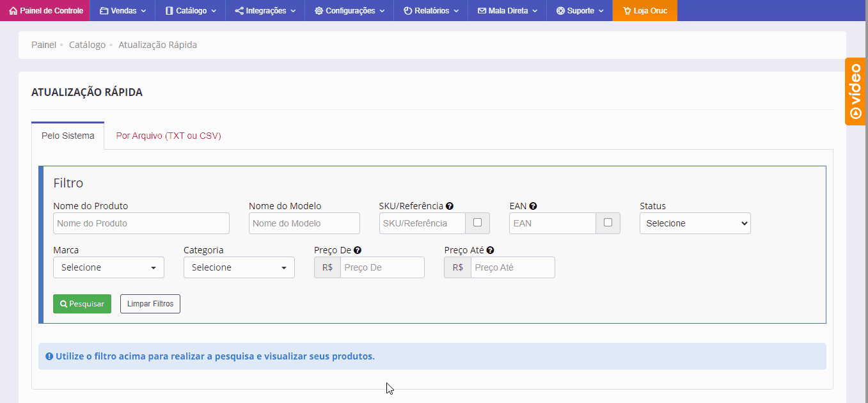Expand the Marca selection dropdown

tap(109, 267)
